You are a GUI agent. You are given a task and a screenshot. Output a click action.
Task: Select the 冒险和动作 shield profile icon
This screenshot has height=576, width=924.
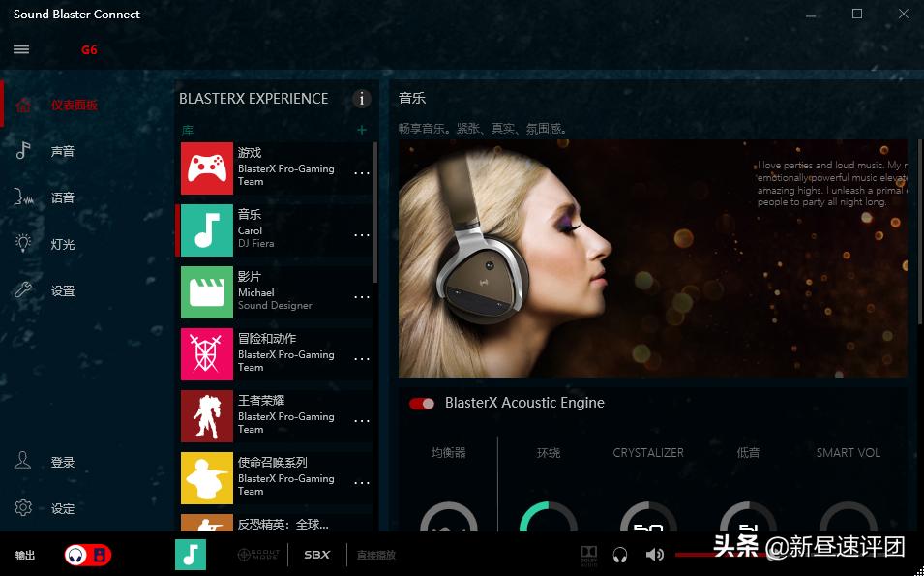(207, 354)
